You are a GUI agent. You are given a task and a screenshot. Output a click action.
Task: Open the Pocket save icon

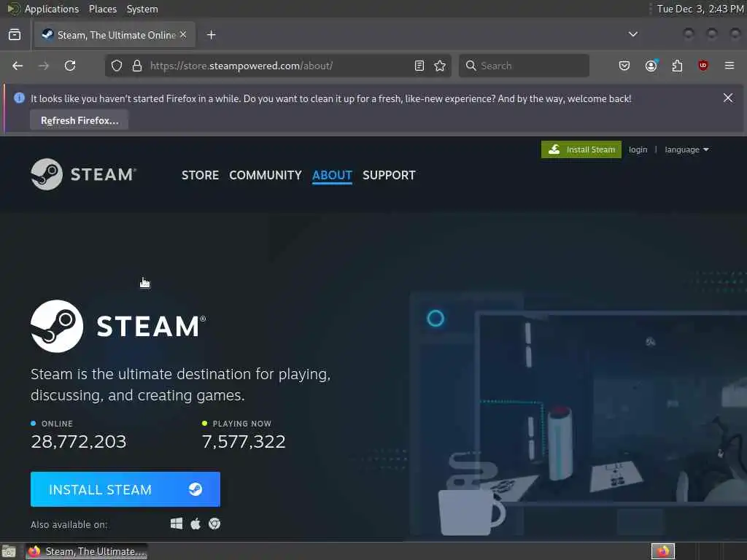tap(624, 66)
